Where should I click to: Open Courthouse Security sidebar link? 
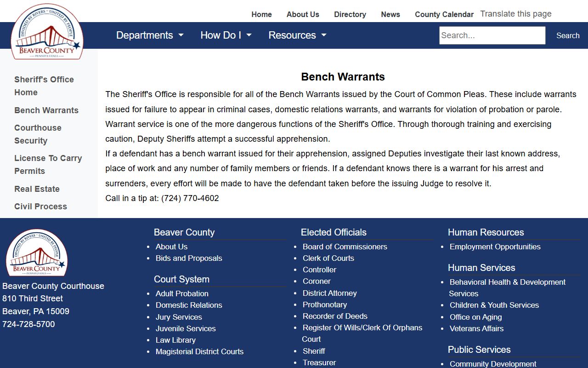[38, 134]
